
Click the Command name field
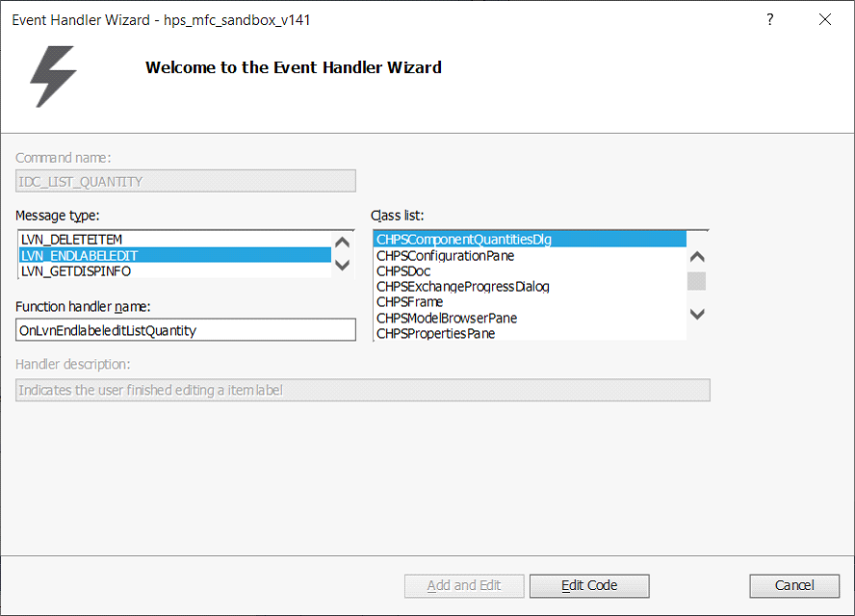(x=186, y=181)
